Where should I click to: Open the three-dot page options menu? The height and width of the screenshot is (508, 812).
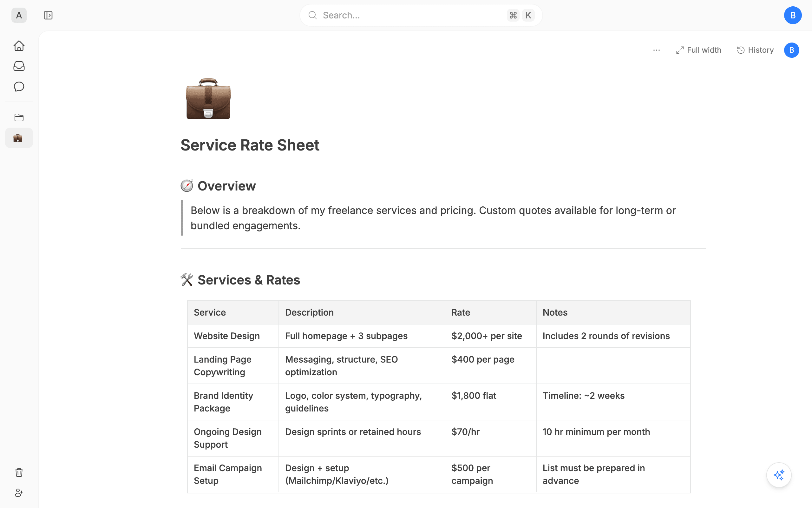[x=656, y=50]
